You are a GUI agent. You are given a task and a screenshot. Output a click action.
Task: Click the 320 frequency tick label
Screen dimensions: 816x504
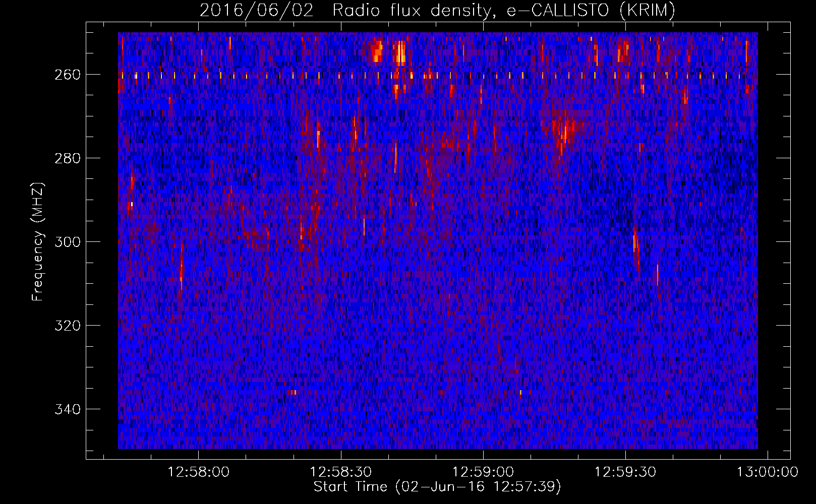coord(67,326)
